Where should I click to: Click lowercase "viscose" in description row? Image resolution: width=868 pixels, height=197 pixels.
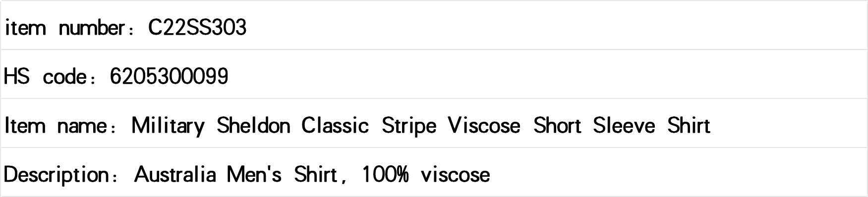pyautogui.click(x=455, y=175)
